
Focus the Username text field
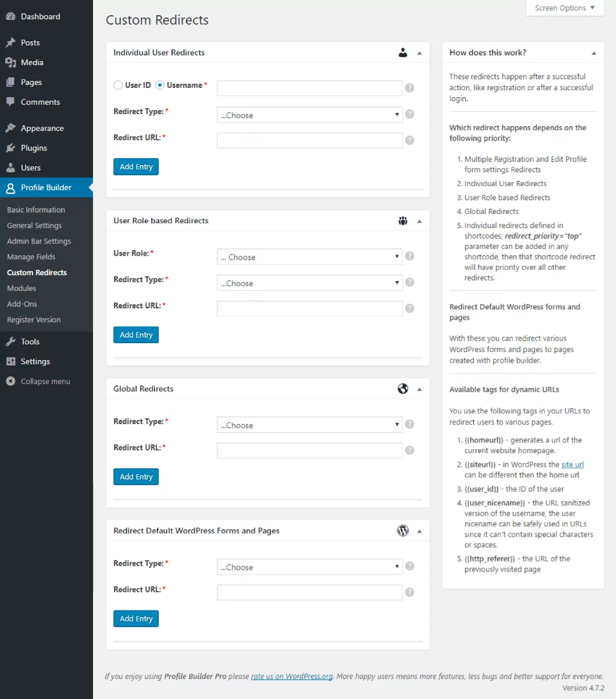click(310, 88)
